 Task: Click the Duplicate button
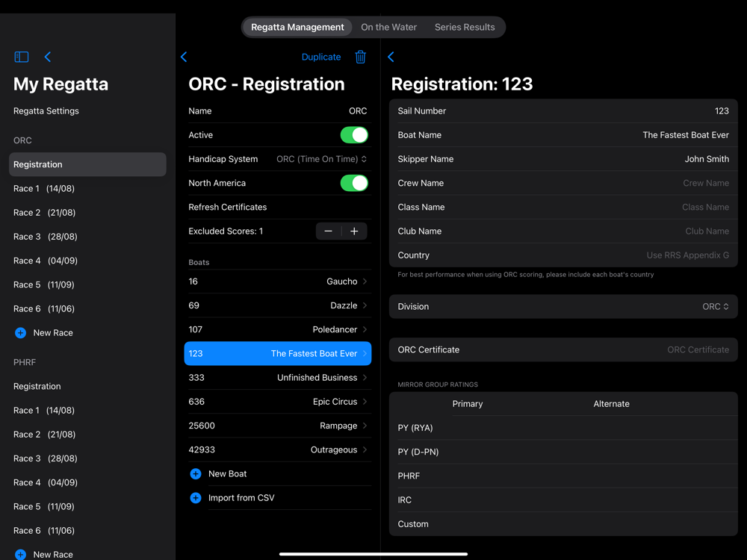(321, 57)
